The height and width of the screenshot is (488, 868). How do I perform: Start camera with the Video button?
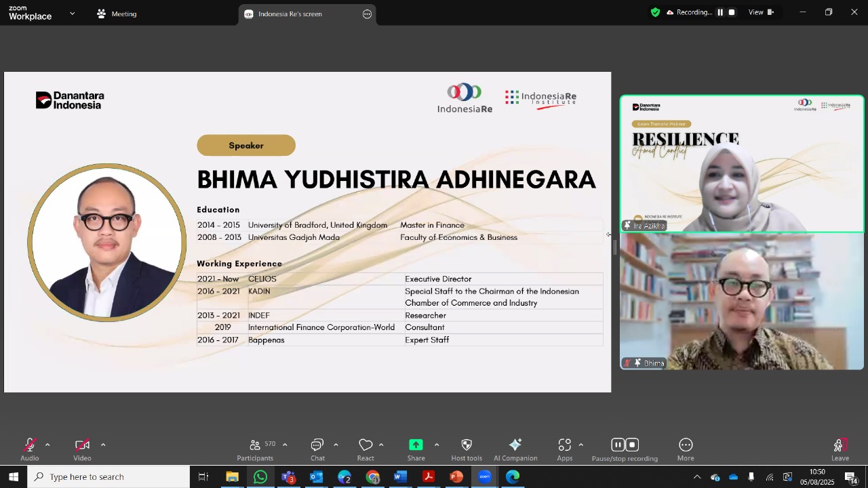[82, 449]
